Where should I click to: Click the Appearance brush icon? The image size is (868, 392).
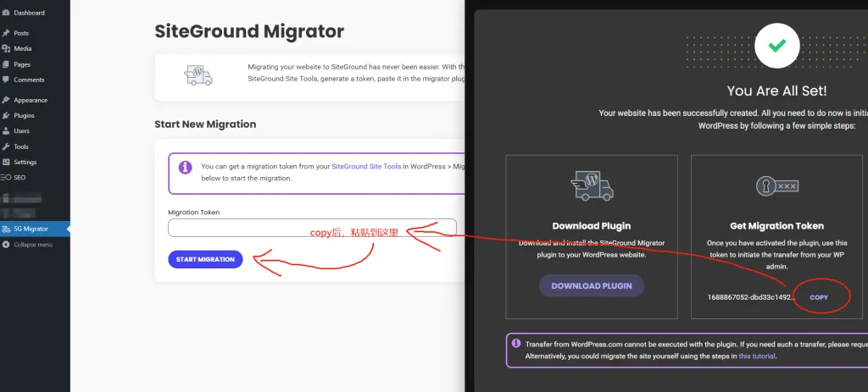pyautogui.click(x=7, y=100)
